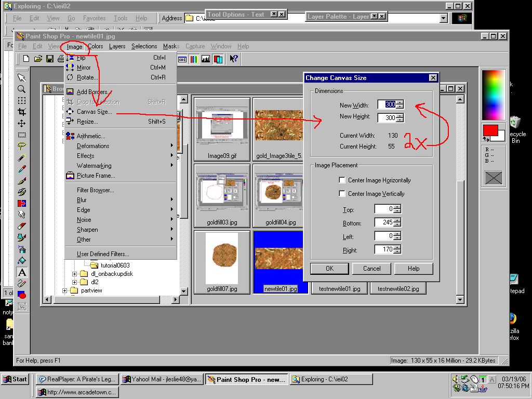Click the context Help pointer icon
Image resolution: width=532 pixels, height=399 pixels.
coord(233,59)
